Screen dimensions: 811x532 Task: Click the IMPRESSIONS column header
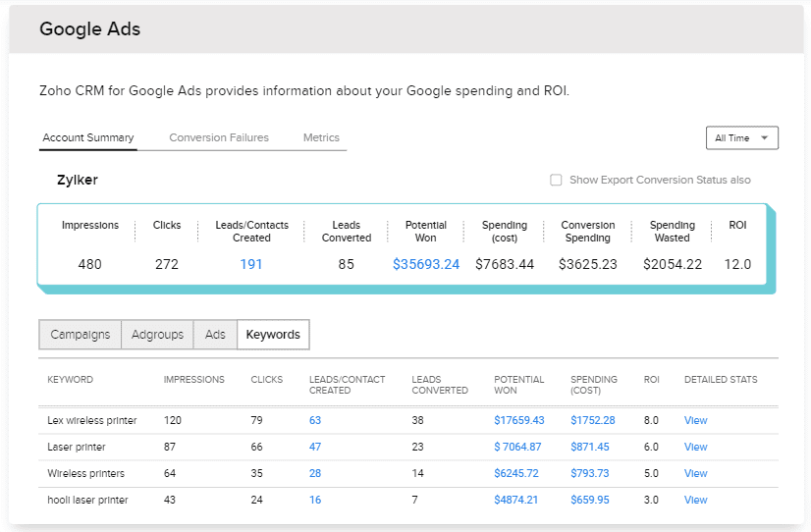tap(194, 380)
